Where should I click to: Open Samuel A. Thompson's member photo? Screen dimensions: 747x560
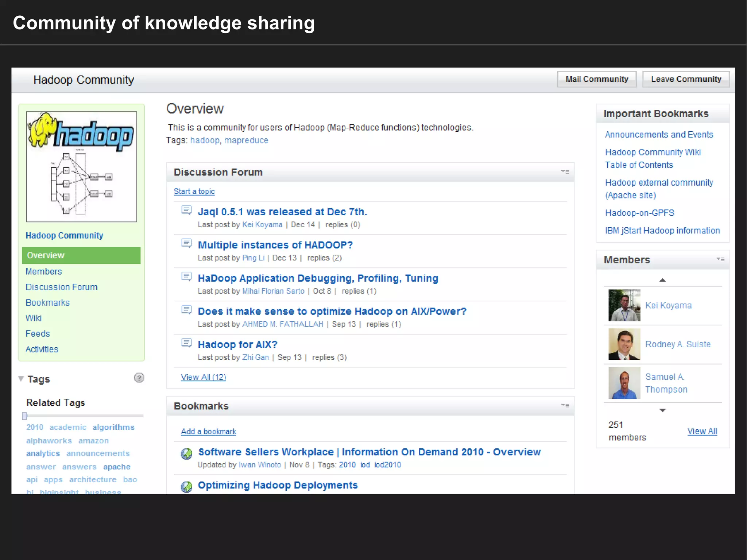(624, 383)
